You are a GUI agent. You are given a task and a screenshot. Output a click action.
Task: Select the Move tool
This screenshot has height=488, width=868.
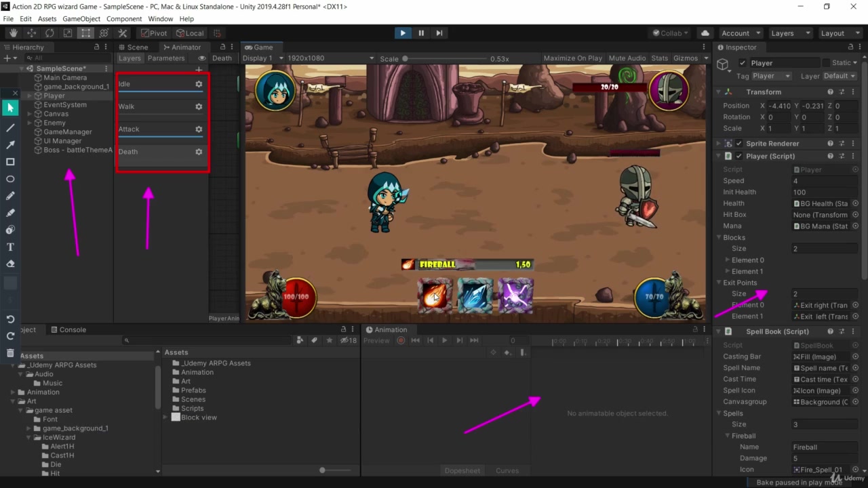(31, 33)
